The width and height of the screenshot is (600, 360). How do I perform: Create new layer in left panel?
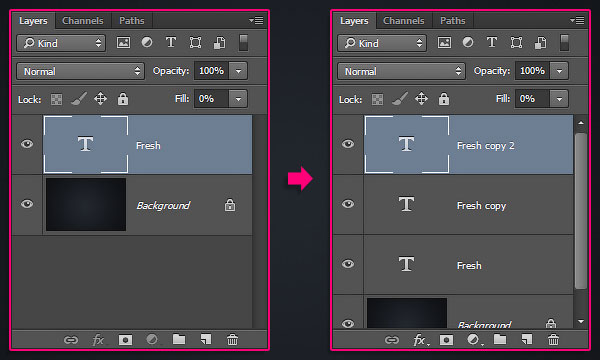pos(206,339)
